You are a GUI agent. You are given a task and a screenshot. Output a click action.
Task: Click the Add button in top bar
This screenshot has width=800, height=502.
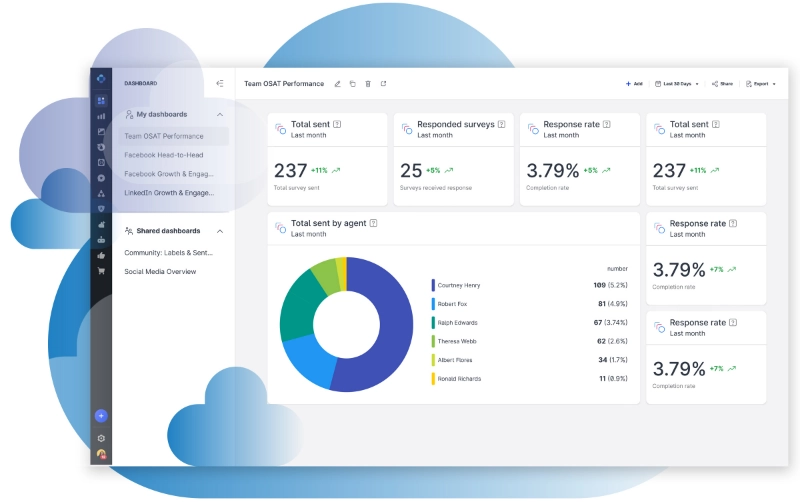634,84
